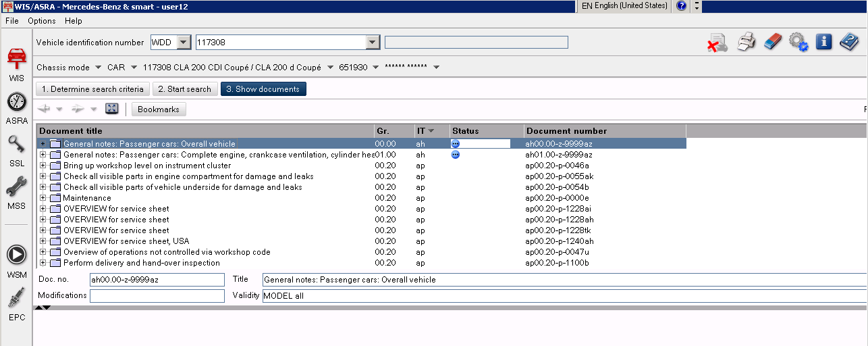The image size is (868, 346).
Task: Open the File menu
Action: coord(11,21)
